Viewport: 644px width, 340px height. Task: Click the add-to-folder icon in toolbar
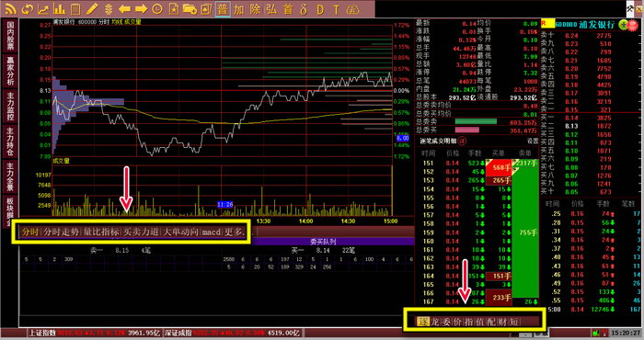point(190,8)
